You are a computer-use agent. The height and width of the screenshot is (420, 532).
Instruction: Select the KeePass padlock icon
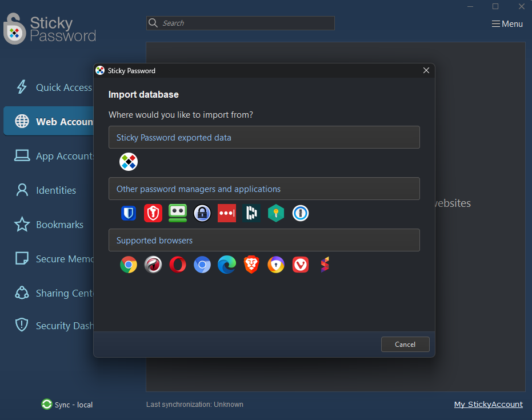point(202,213)
